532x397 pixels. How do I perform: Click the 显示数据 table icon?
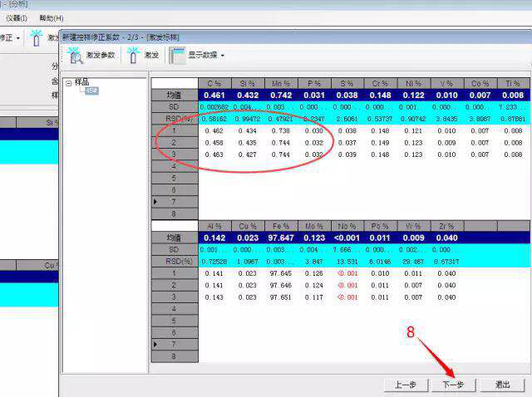pos(177,55)
